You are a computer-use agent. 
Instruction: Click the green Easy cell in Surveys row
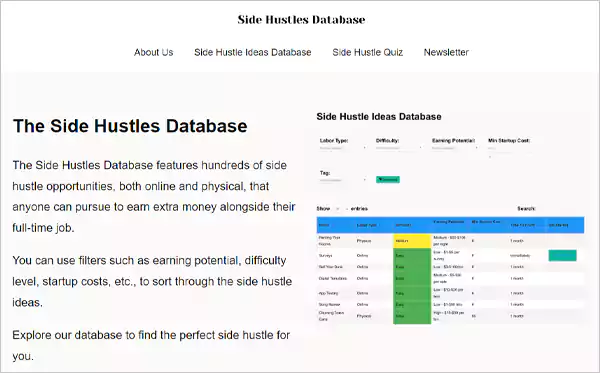click(x=412, y=255)
